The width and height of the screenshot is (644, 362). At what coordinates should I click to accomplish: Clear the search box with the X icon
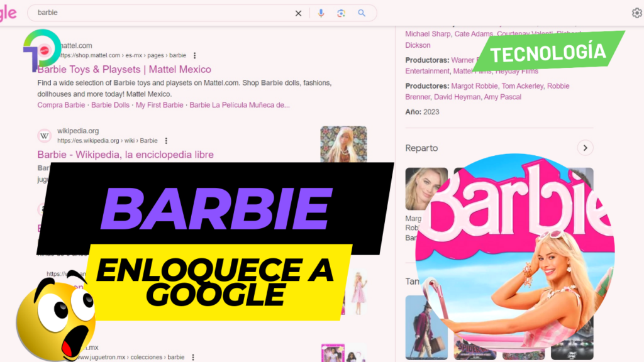coord(298,13)
